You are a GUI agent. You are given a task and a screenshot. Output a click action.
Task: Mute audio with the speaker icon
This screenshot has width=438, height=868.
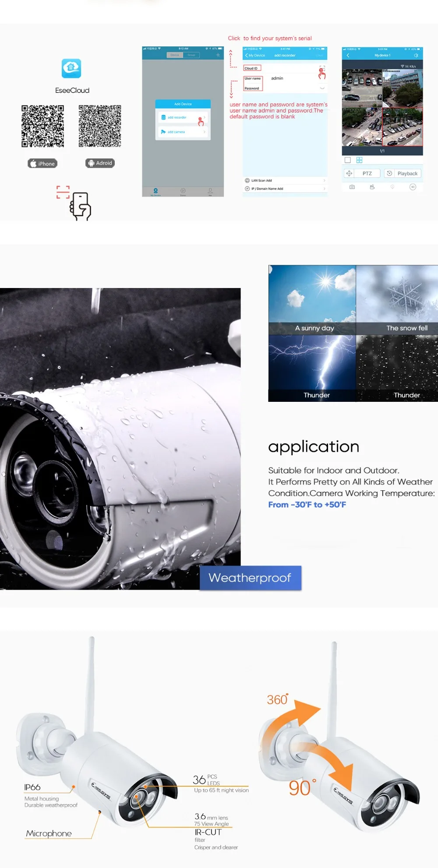pos(416,56)
